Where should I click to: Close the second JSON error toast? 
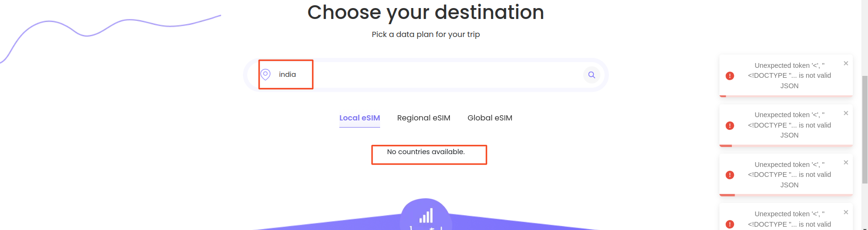pos(846,113)
